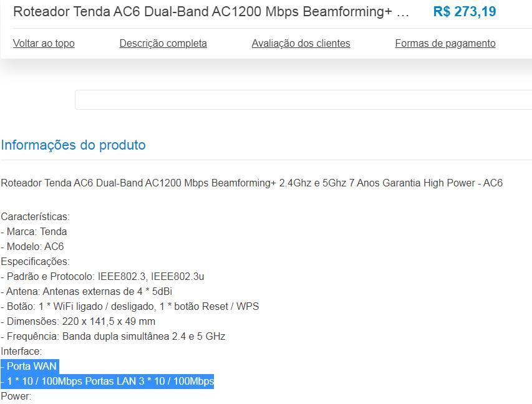Click the 'Antena: Antenas externas' line
532x404 pixels.
87,291
